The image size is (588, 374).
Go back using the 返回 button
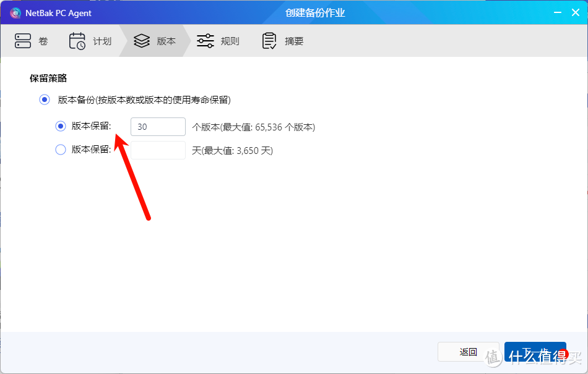click(x=468, y=351)
